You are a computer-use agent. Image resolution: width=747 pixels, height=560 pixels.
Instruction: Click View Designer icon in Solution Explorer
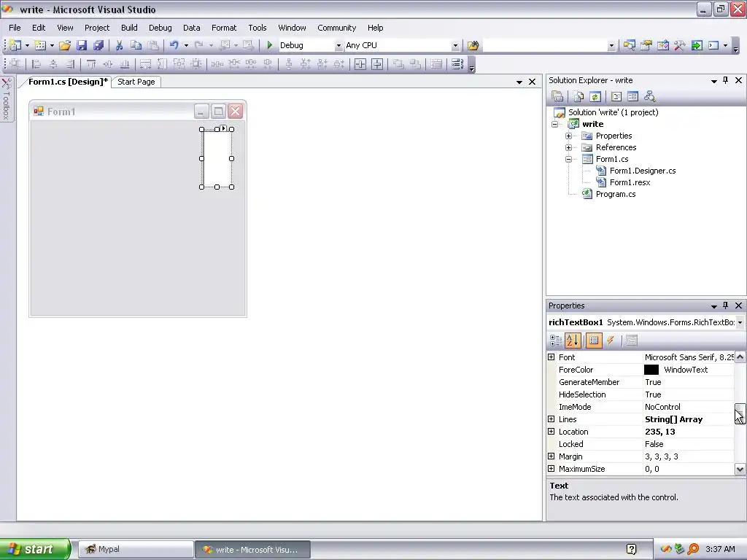632,97
